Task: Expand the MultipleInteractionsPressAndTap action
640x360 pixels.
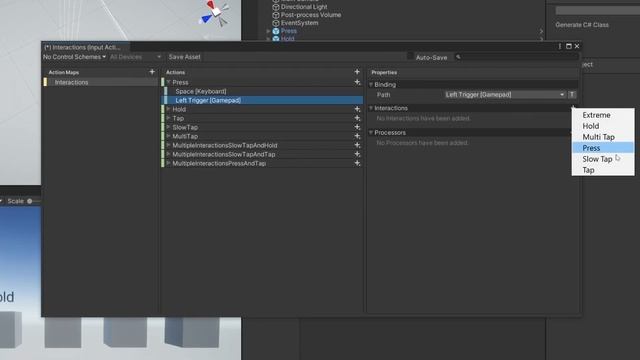Action: click(x=168, y=163)
